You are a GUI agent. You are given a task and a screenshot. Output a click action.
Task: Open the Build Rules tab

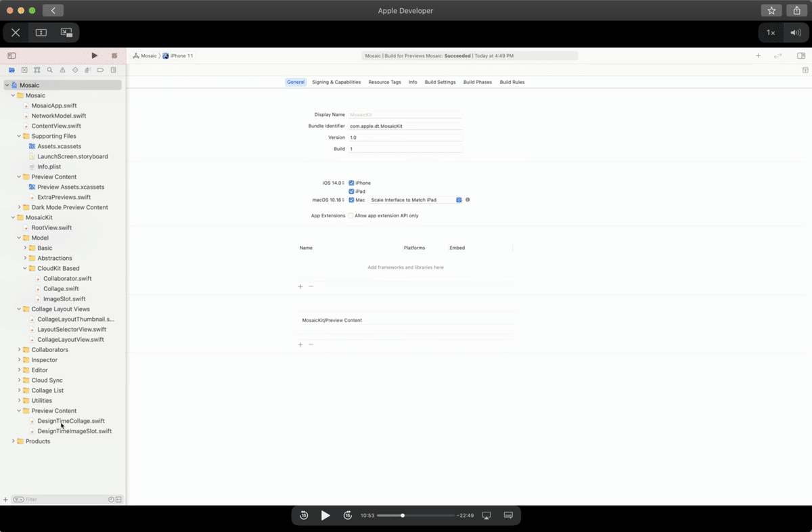tap(512, 82)
